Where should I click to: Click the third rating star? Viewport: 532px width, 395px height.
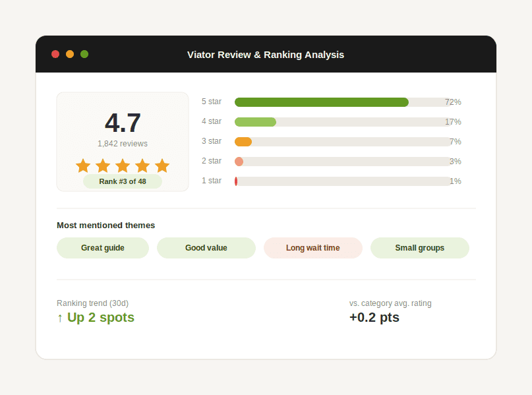pos(123,166)
